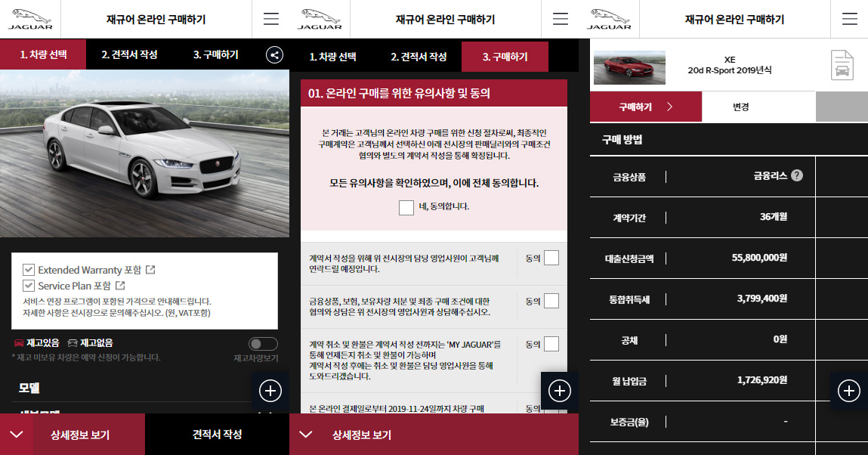The image size is (868, 455).
Task: Click the help icon beside 금융리스
Action: [796, 175]
